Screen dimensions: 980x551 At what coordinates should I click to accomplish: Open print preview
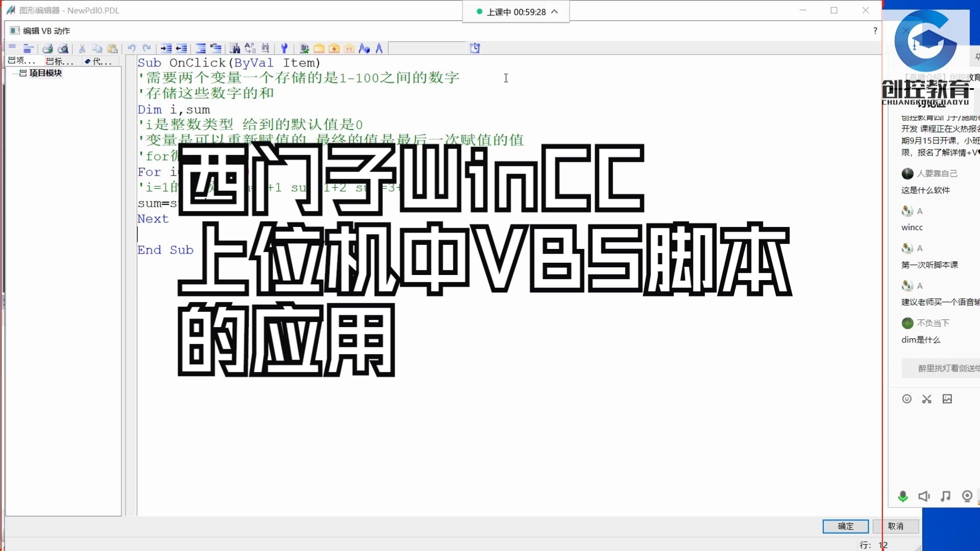[64, 48]
